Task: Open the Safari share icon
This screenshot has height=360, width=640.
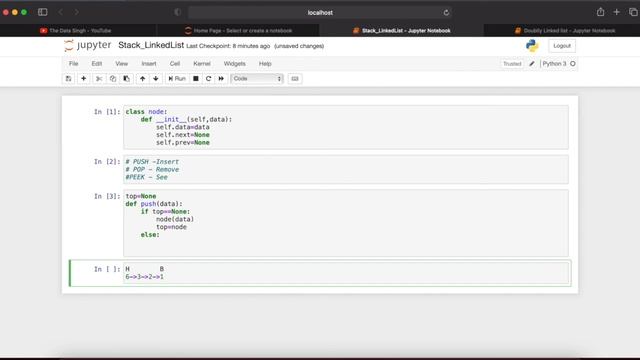Action: [x=600, y=12]
